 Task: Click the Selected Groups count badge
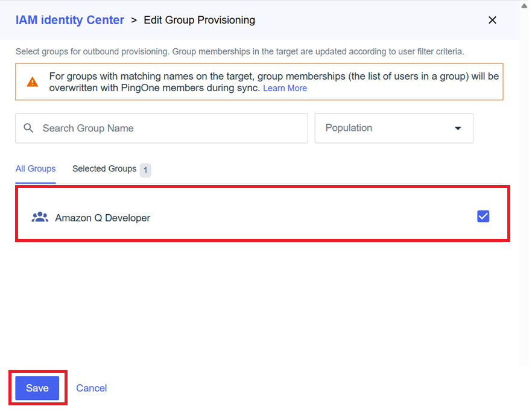pyautogui.click(x=145, y=170)
